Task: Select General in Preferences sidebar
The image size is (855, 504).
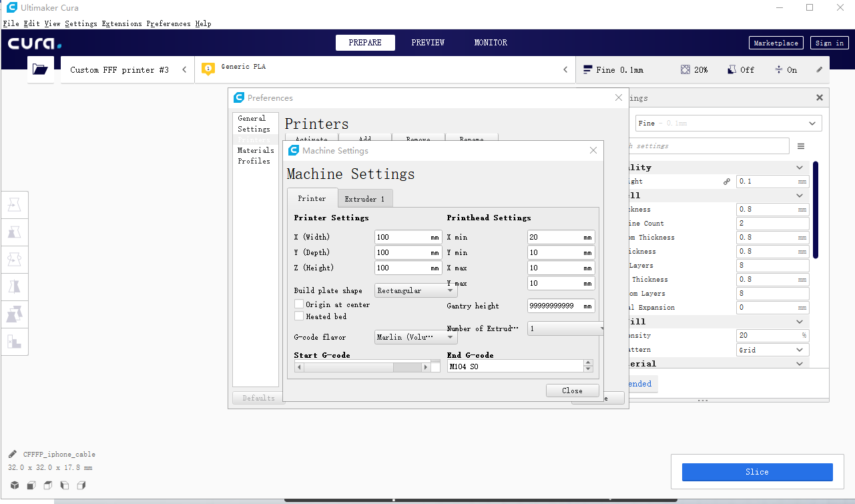Action: pyautogui.click(x=252, y=118)
